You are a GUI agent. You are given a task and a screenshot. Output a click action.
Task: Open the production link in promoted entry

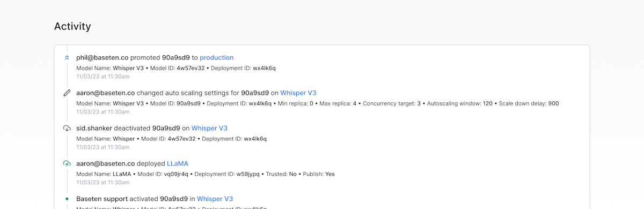tap(217, 57)
